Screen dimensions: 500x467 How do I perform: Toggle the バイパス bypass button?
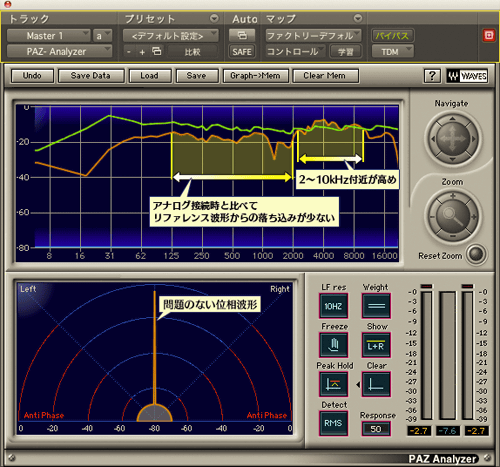[393, 36]
